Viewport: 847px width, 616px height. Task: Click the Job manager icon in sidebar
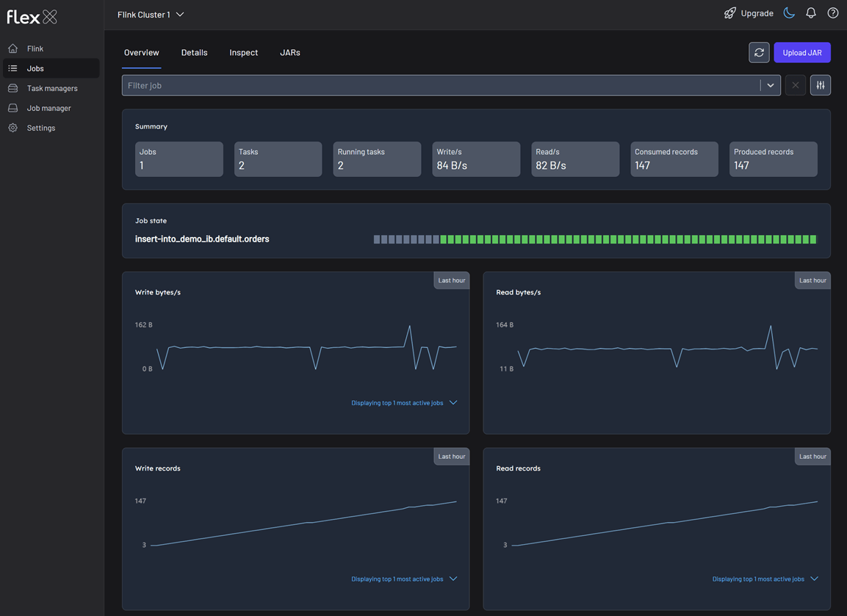[13, 108]
